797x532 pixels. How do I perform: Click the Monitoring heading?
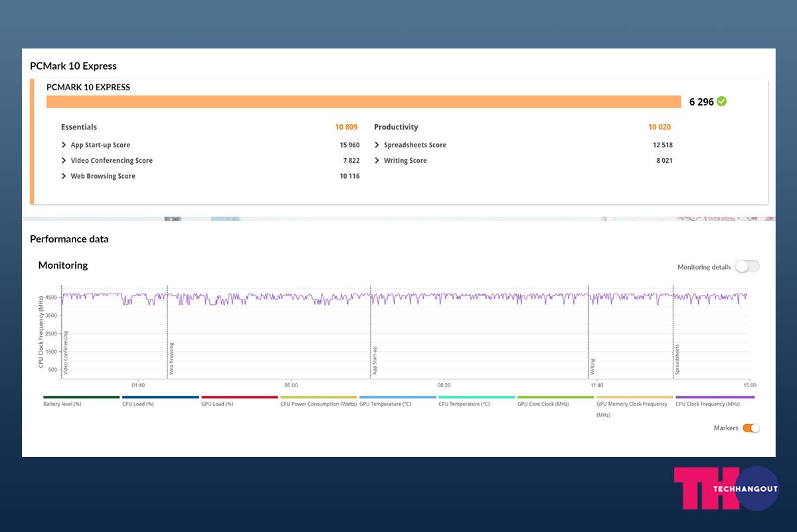pos(63,265)
